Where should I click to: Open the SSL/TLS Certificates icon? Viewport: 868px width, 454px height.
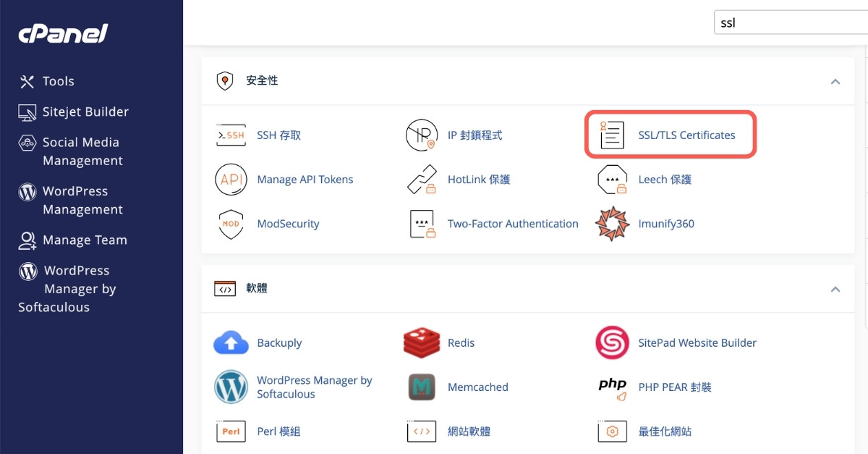[x=612, y=135]
